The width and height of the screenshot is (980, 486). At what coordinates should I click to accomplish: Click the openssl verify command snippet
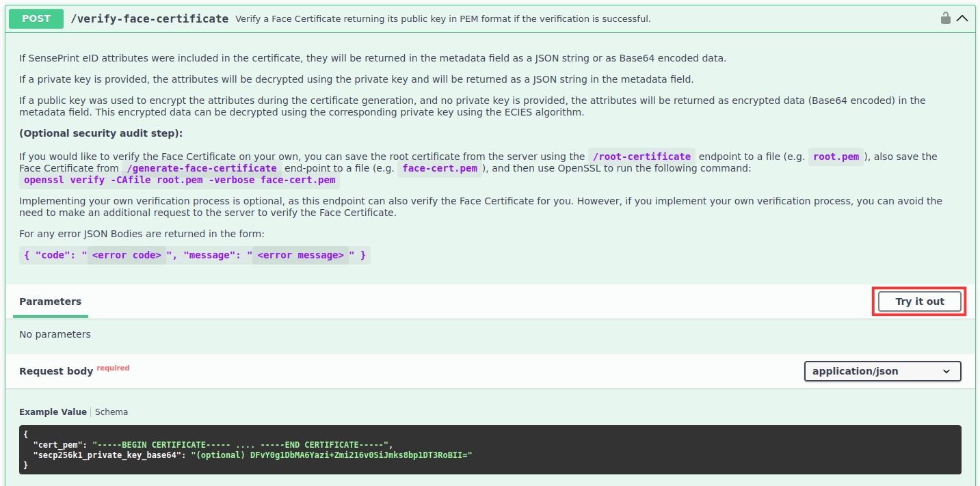tap(179, 180)
